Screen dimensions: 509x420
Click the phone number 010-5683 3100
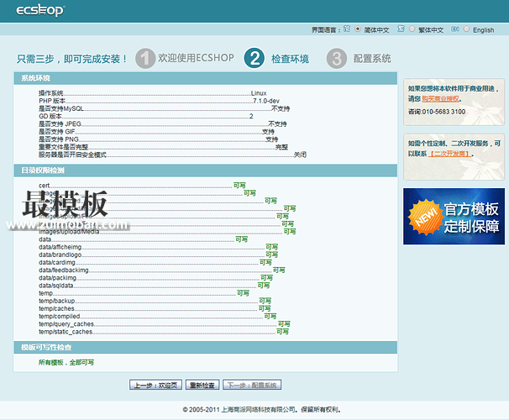point(443,112)
